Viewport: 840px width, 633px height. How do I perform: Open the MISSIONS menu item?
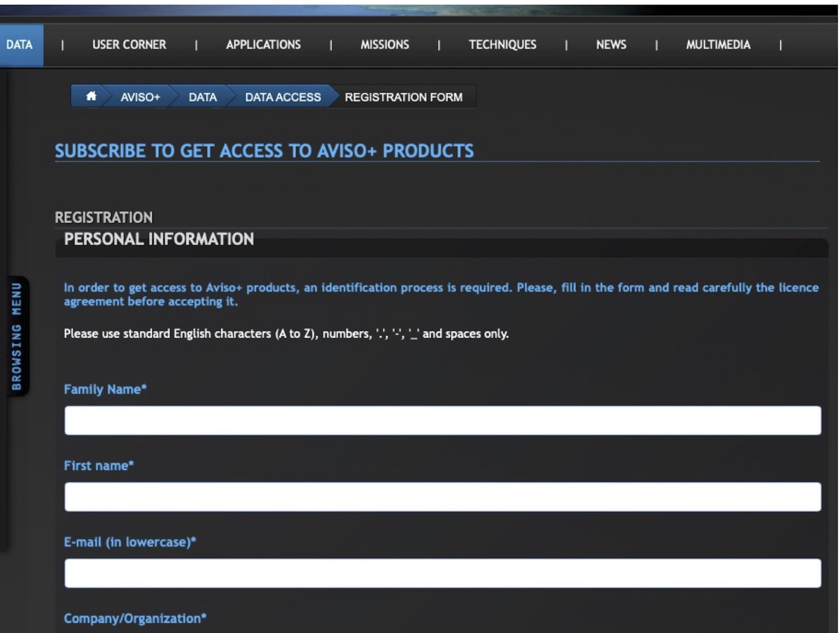point(385,45)
